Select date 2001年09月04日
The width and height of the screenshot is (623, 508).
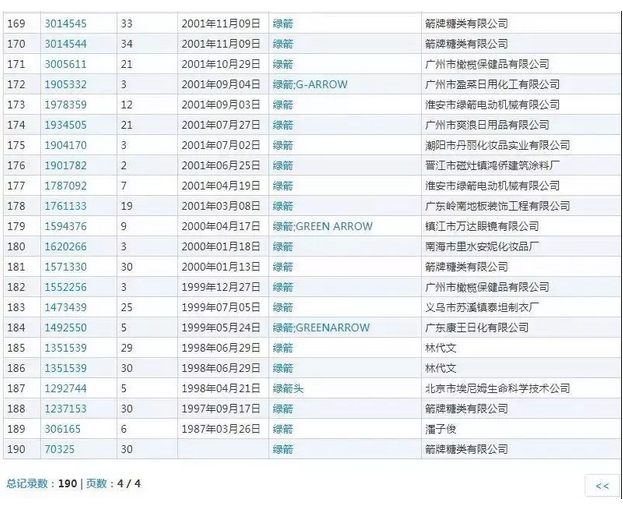221,84
